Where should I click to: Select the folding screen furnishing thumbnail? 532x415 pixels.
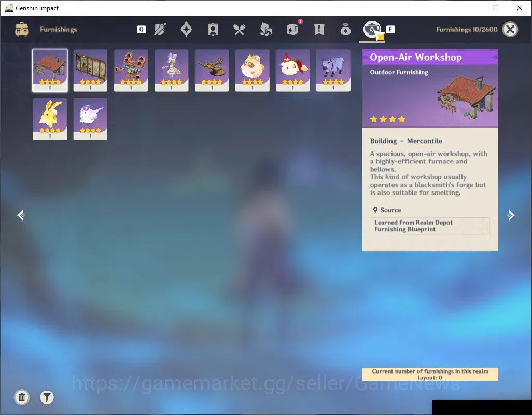click(x=90, y=71)
